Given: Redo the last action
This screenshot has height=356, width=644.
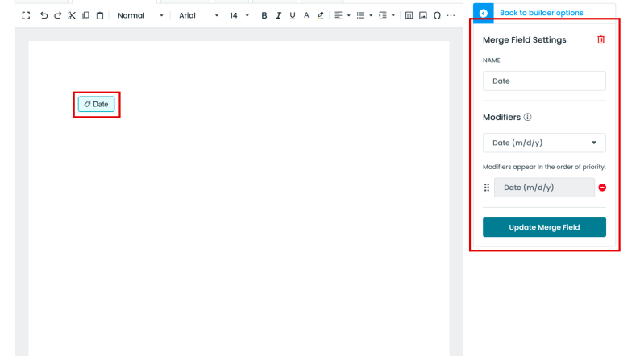Looking at the screenshot, I should point(58,15).
